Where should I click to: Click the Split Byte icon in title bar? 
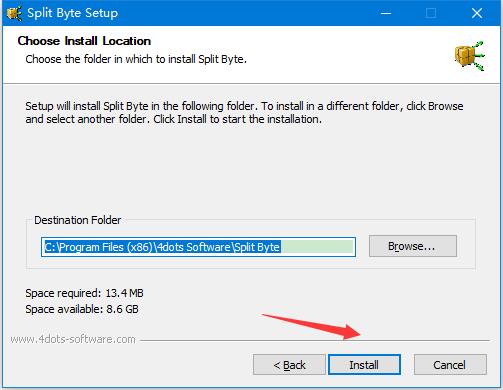[14, 13]
